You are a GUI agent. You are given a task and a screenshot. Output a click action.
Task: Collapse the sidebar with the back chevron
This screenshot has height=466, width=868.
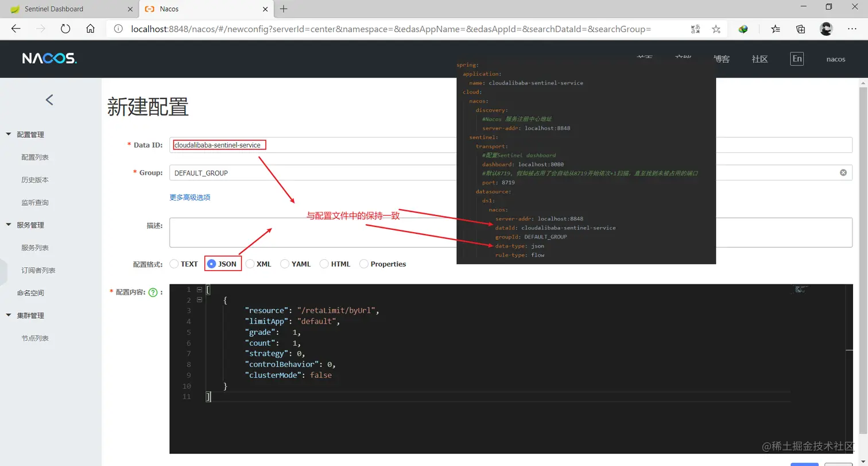click(x=49, y=99)
